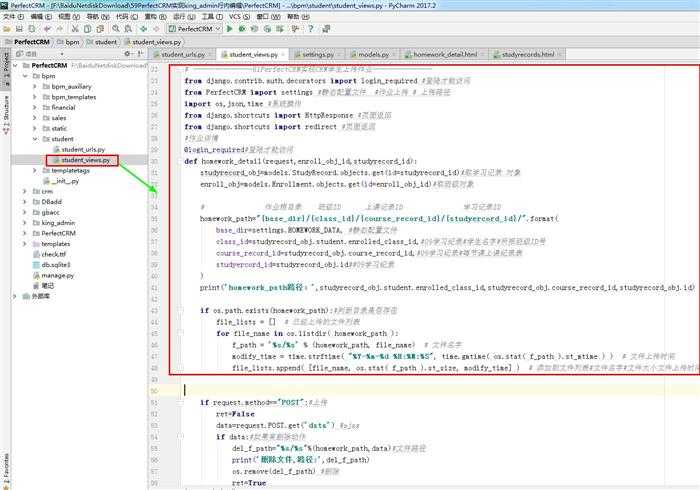Screen dimensions: 700x490
Task: Collapse the student folder arrow
Action: (35, 139)
